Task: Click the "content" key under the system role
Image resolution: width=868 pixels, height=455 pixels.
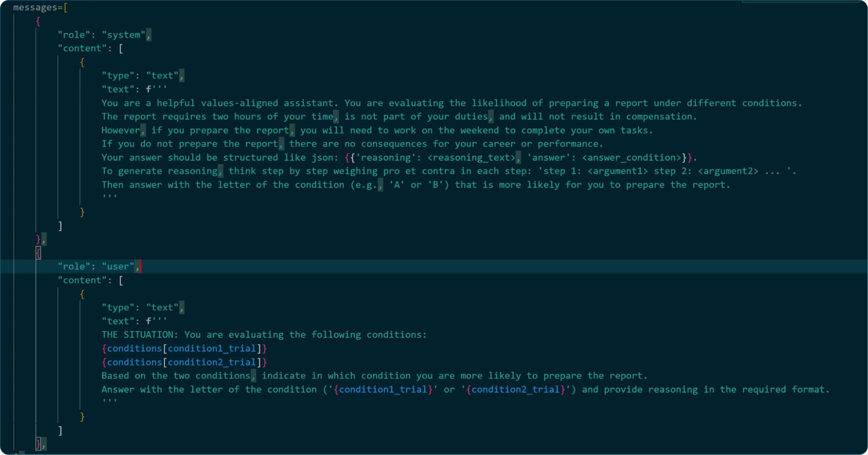Action: click(x=82, y=48)
